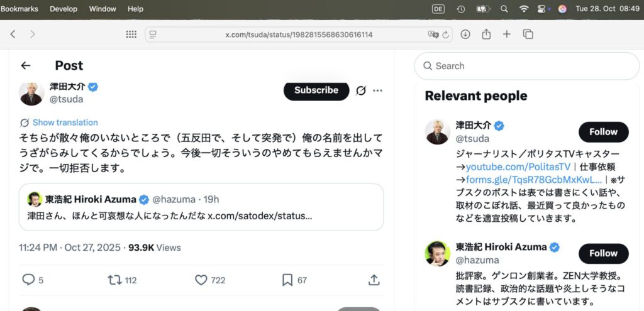Open Safari start page grid button

(x=131, y=35)
